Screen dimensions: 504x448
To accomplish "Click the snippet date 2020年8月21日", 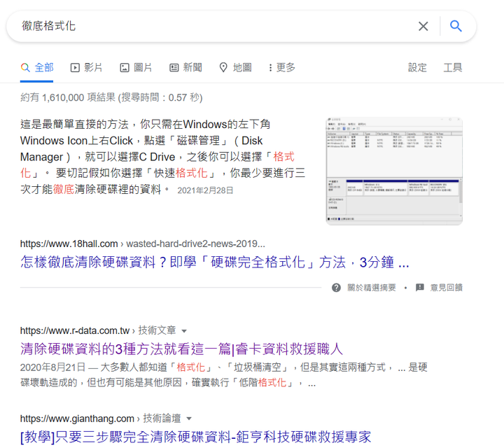I will click(x=52, y=367).
